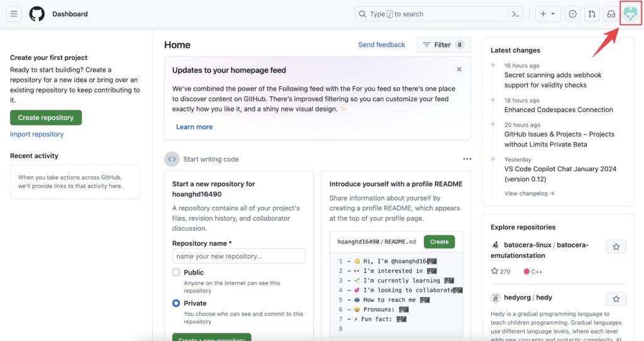The image size is (644, 341).
Task: Click the Filter count badge 8
Action: click(x=460, y=45)
